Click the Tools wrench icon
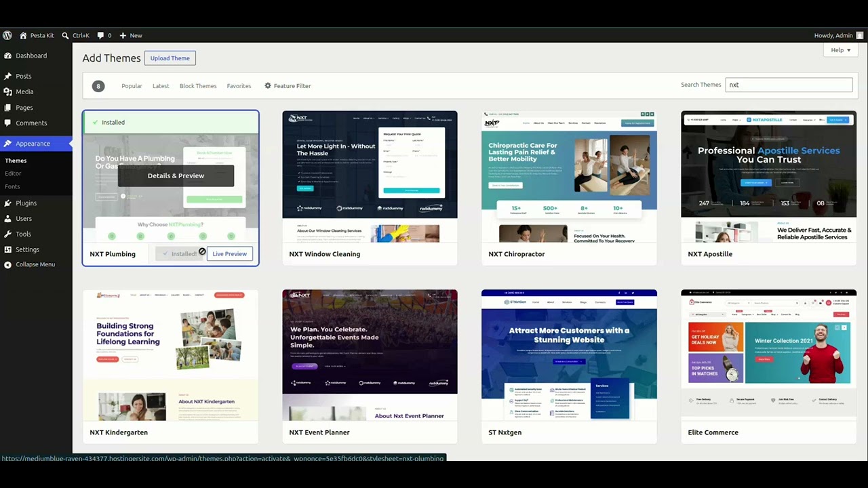 [x=7, y=234]
